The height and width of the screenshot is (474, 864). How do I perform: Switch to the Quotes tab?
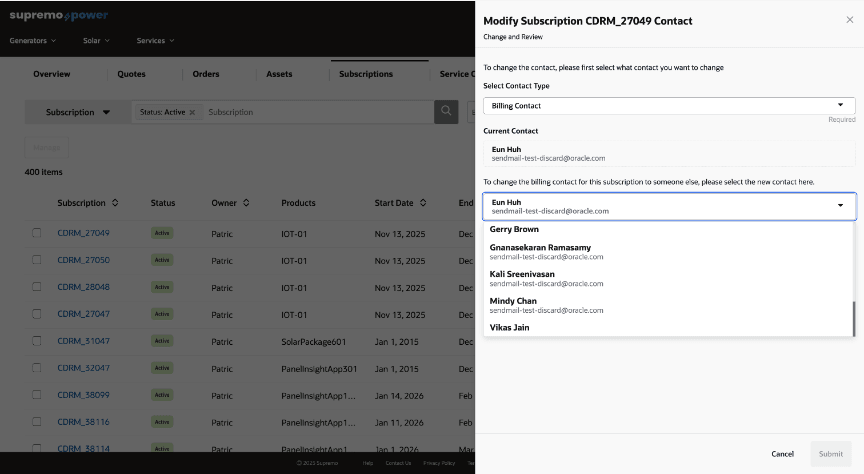[131, 74]
